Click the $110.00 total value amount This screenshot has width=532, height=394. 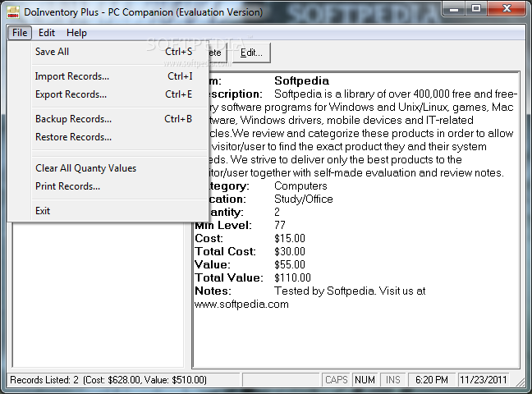click(292, 278)
